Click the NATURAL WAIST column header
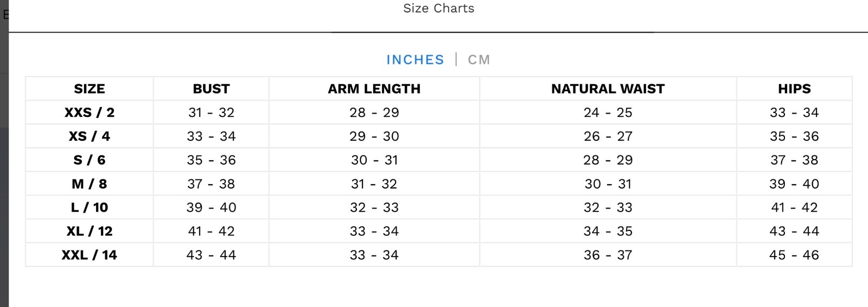The image size is (868, 307). click(x=608, y=89)
